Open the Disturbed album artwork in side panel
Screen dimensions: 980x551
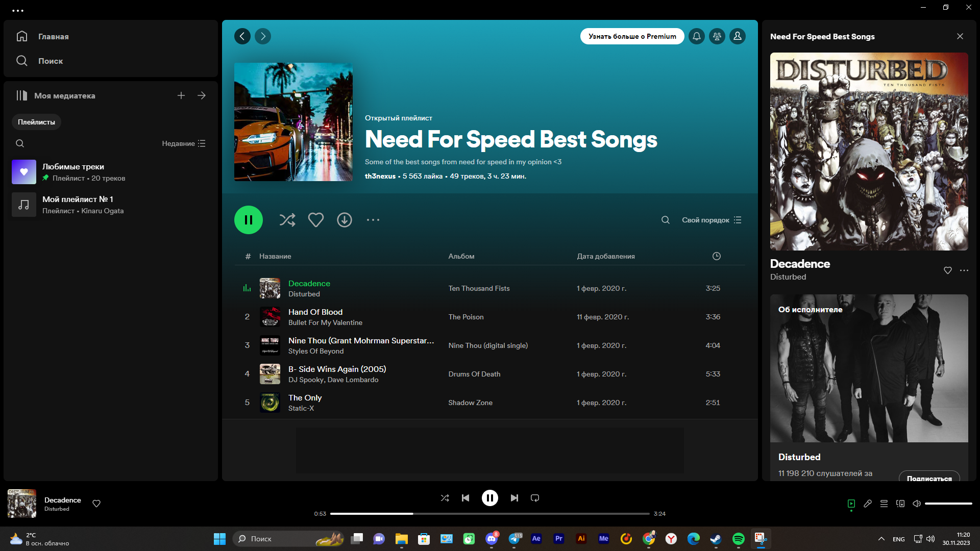[x=869, y=152]
